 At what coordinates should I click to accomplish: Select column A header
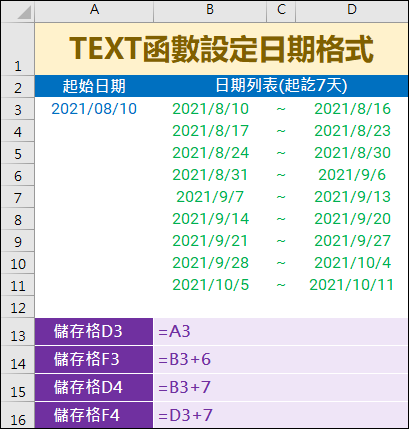click(94, 12)
